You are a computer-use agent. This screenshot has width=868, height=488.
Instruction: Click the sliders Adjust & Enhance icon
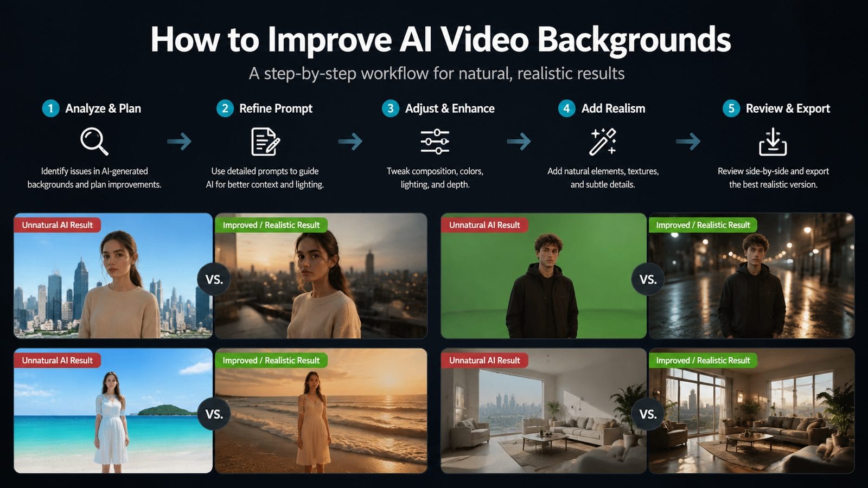(x=435, y=142)
